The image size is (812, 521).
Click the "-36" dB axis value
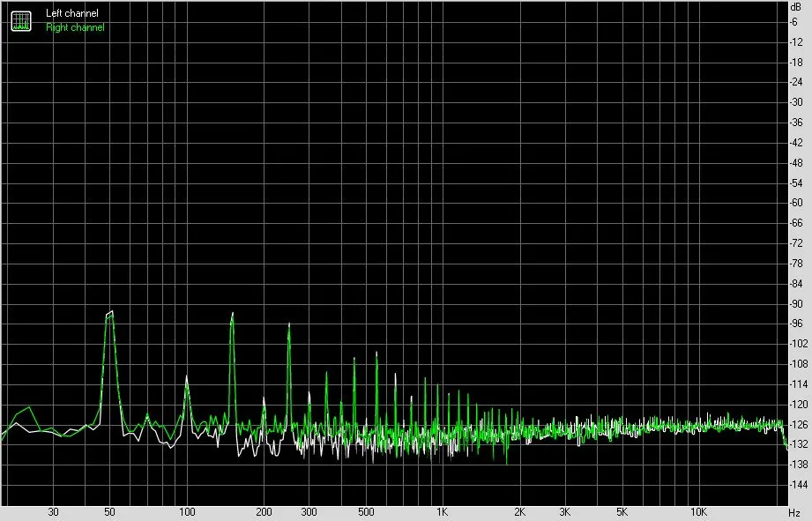click(x=795, y=123)
